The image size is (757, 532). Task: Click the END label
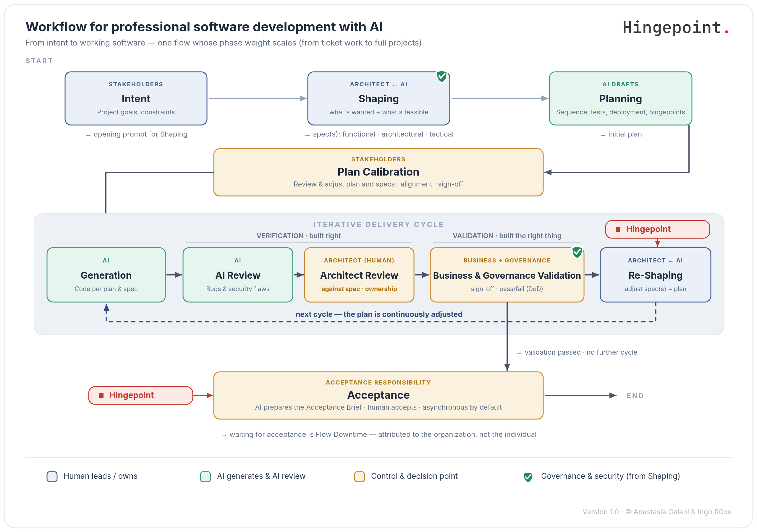pos(635,396)
